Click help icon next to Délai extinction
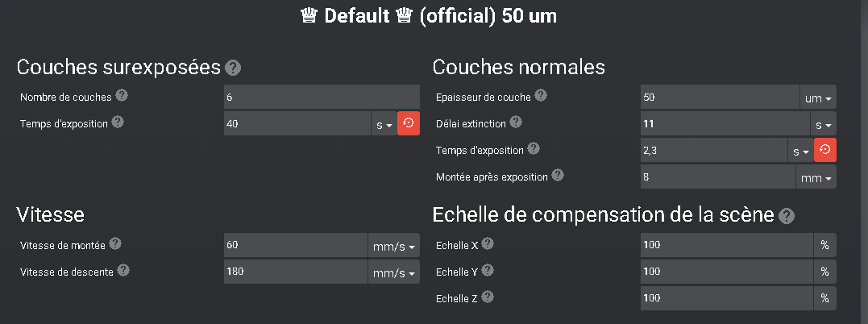868x324 pixels. point(515,122)
